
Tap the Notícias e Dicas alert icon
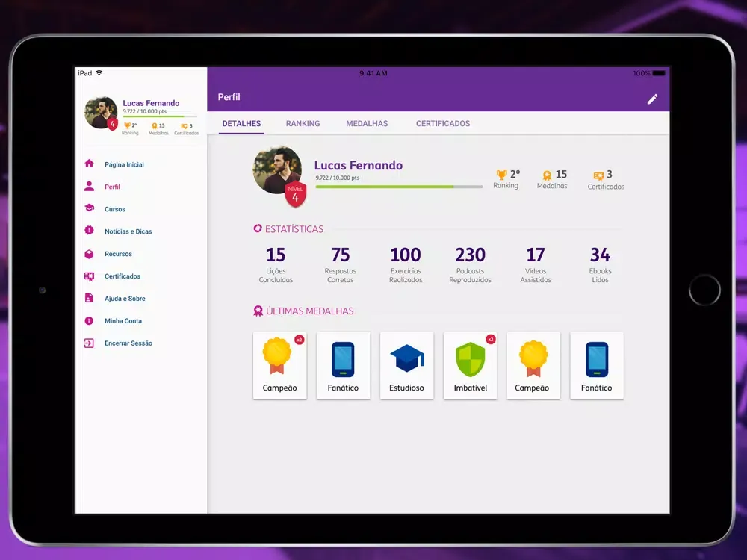[x=89, y=231]
